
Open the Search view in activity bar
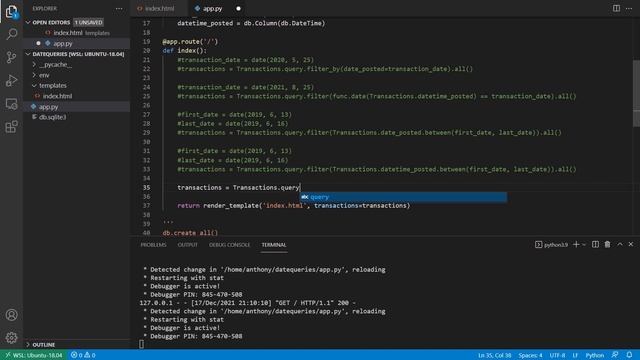click(x=11, y=34)
